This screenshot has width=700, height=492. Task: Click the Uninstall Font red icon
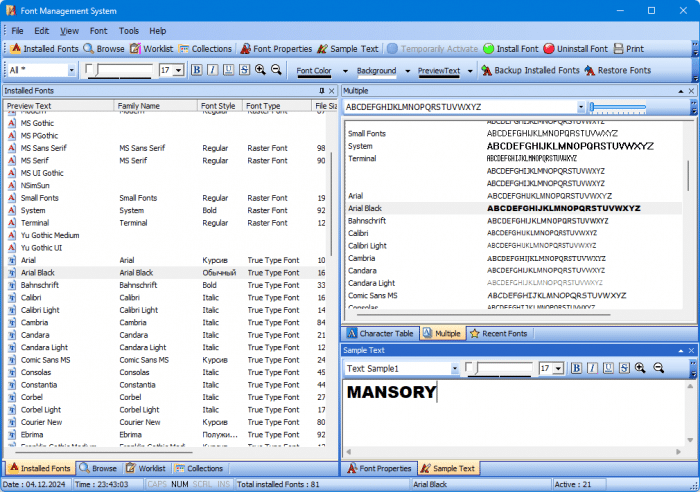(x=550, y=48)
